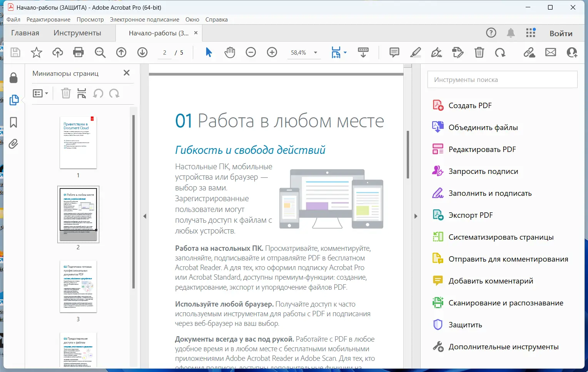Open the Справка menu
588x372 pixels.
217,20
